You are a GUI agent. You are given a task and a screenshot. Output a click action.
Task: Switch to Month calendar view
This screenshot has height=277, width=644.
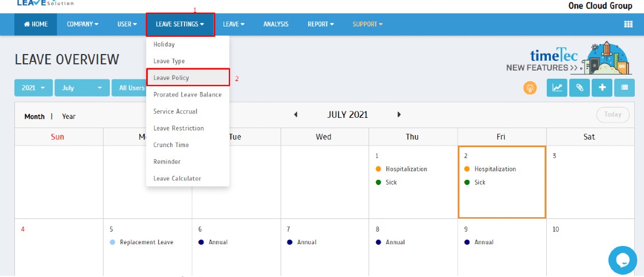click(x=34, y=117)
